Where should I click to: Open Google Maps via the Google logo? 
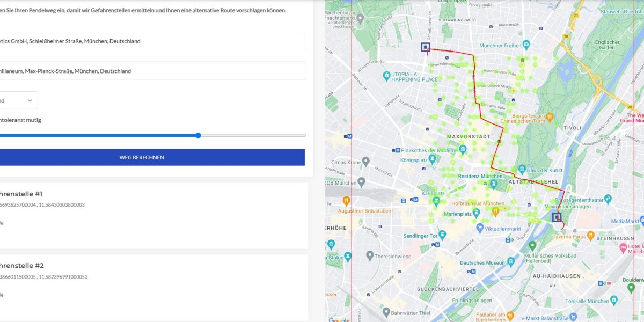click(338, 319)
